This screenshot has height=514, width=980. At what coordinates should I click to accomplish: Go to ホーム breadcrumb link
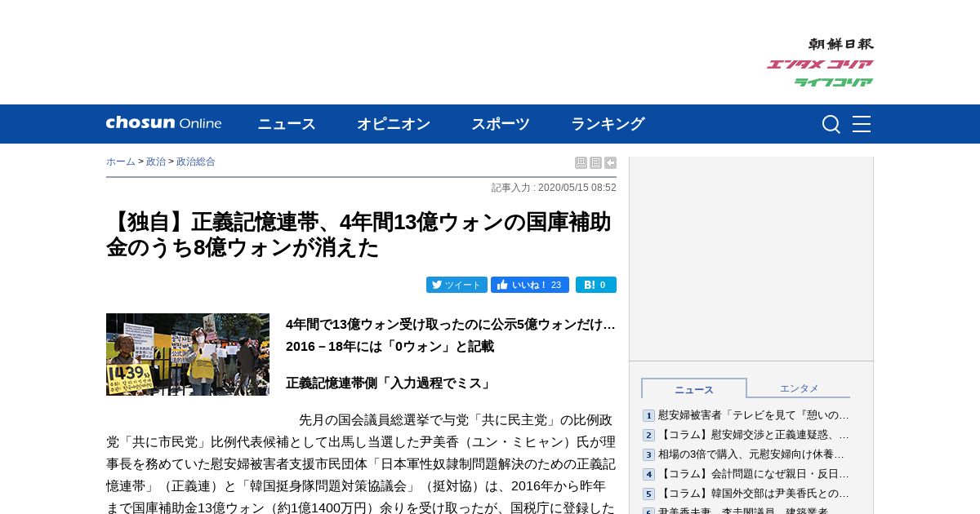(x=121, y=162)
